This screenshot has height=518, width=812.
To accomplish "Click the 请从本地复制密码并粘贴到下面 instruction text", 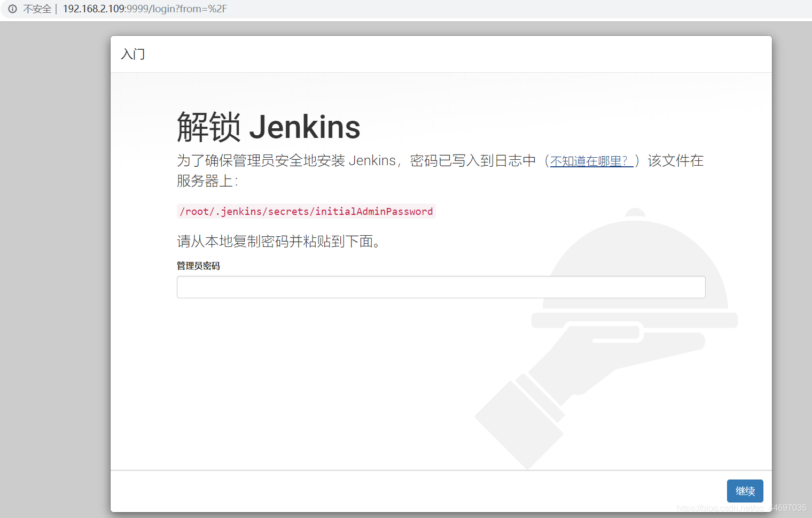I will (279, 241).
